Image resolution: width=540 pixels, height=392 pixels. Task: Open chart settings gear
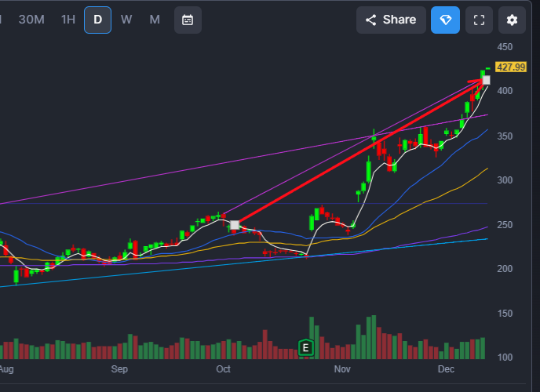512,20
